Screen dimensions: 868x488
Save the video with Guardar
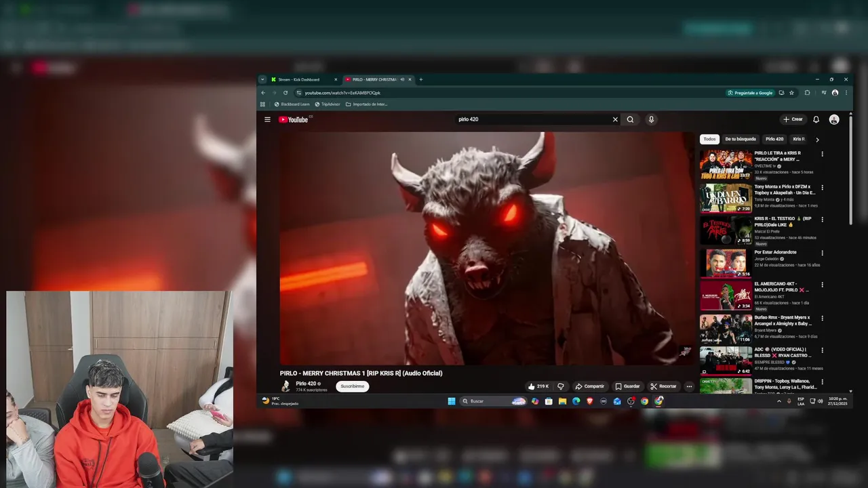[x=627, y=386]
